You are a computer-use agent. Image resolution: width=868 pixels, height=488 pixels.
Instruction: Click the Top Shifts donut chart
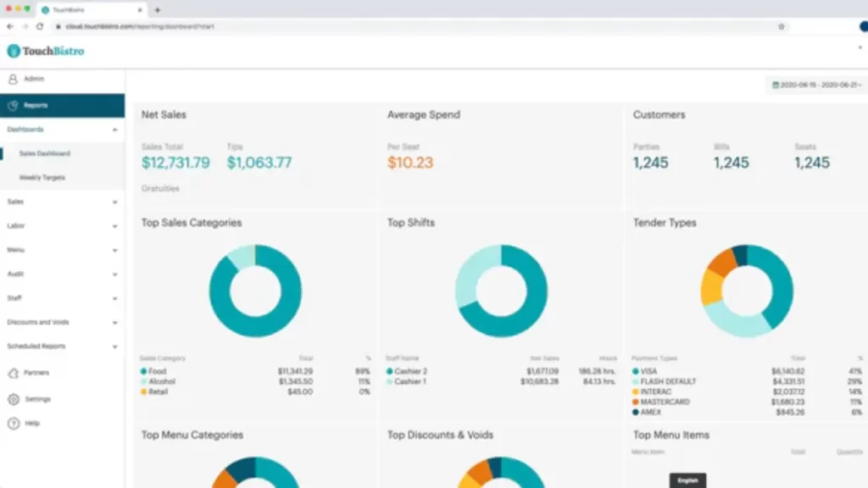pyautogui.click(x=502, y=291)
